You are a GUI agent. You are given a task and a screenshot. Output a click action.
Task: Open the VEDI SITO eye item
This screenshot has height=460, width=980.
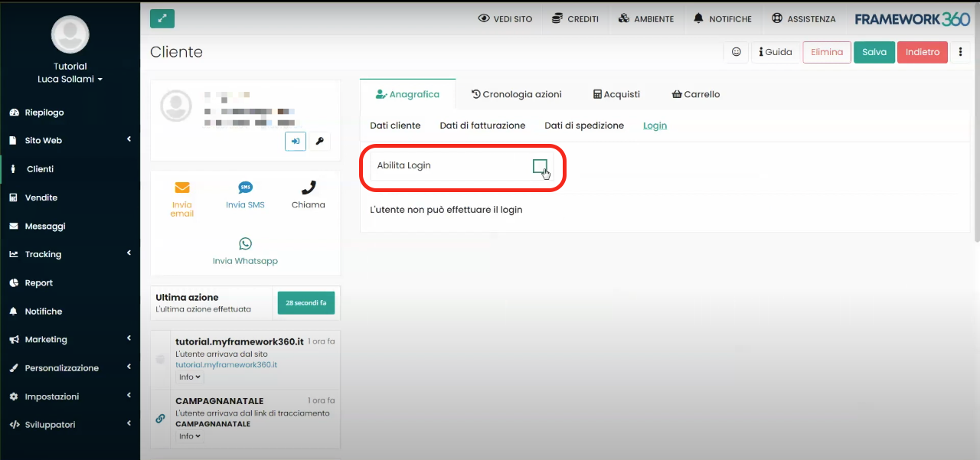[x=505, y=19]
